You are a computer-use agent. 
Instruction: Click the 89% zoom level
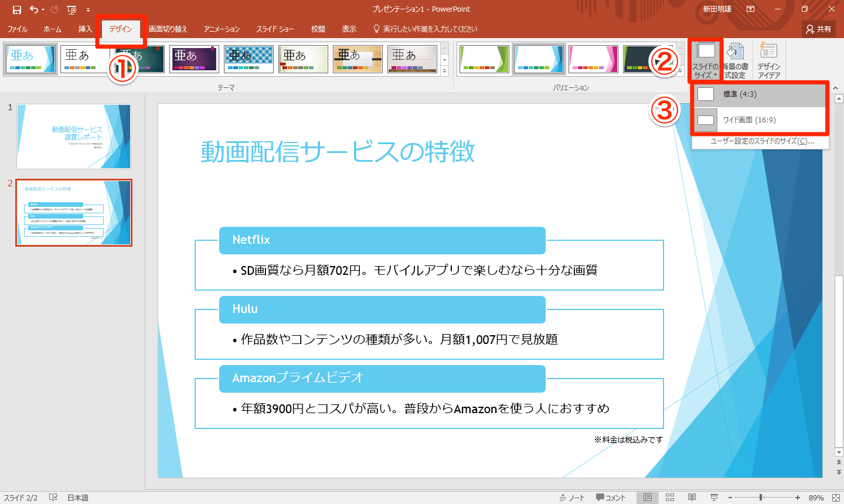tap(816, 498)
